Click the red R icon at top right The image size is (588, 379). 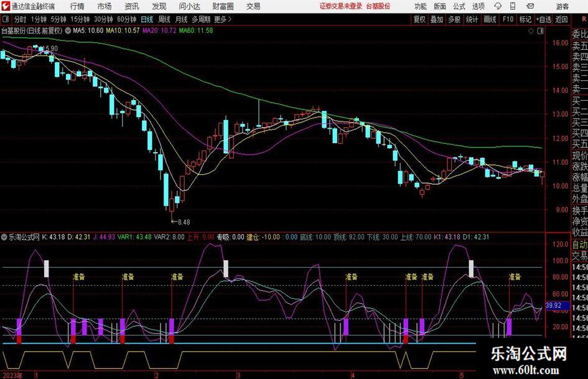coord(584,19)
